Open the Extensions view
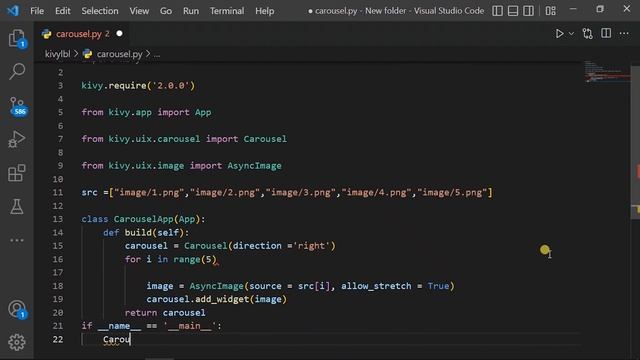640x360 pixels. click(17, 173)
